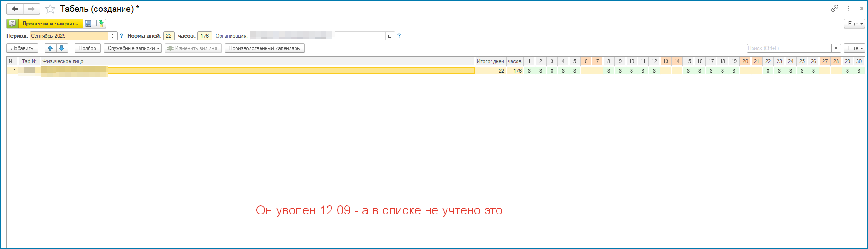Go back using the left arrow

point(15,9)
